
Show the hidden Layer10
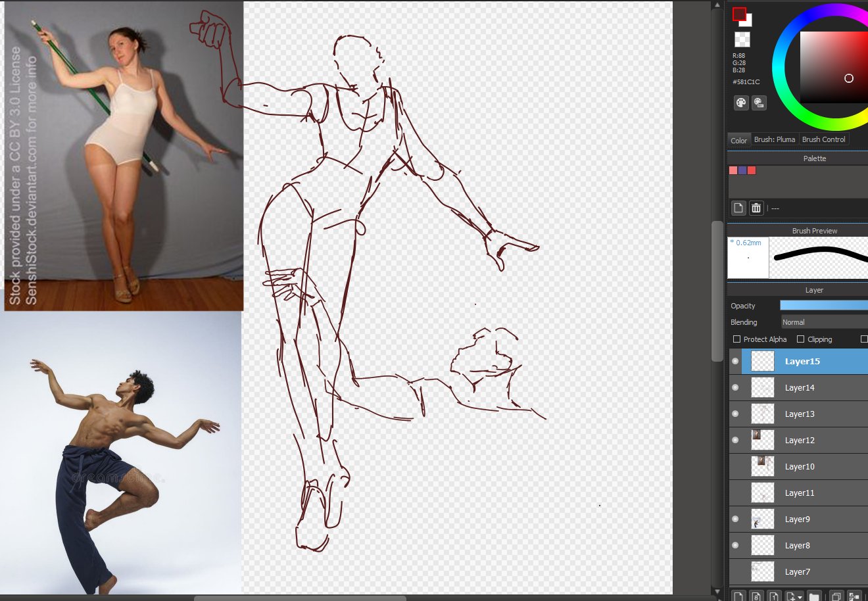735,466
